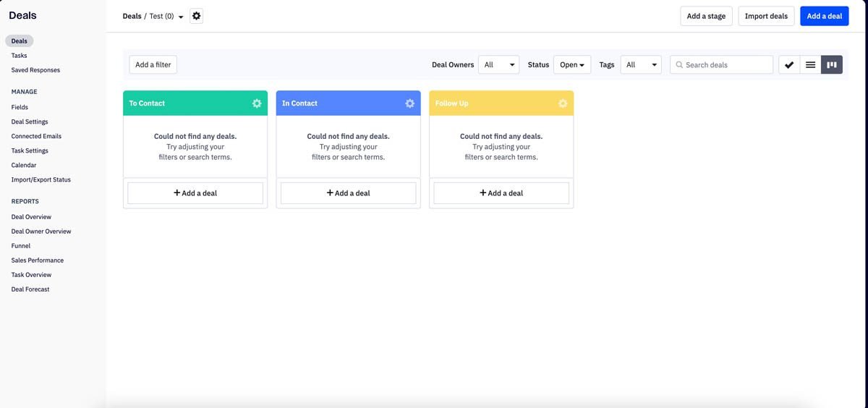Click the Add a filter button

[x=153, y=65]
